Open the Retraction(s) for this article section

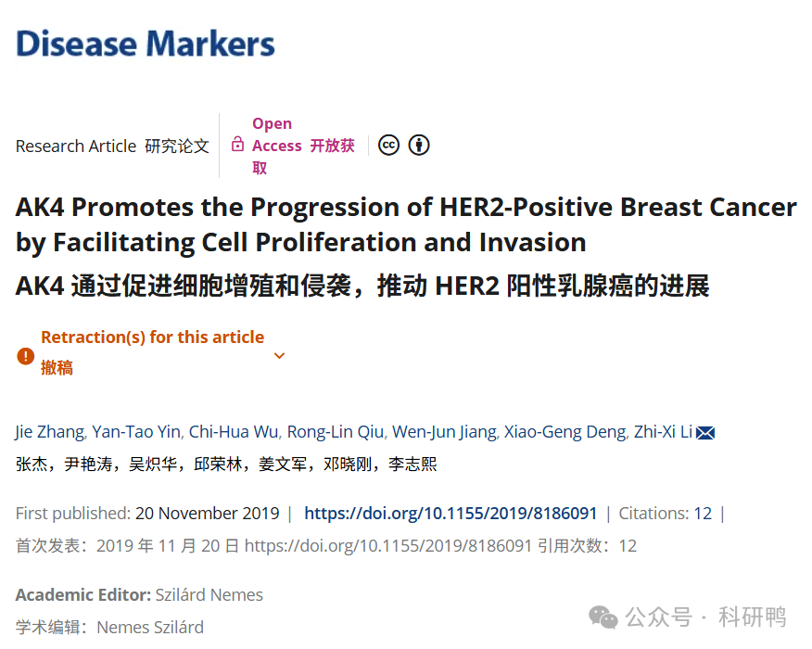pyautogui.click(x=152, y=337)
